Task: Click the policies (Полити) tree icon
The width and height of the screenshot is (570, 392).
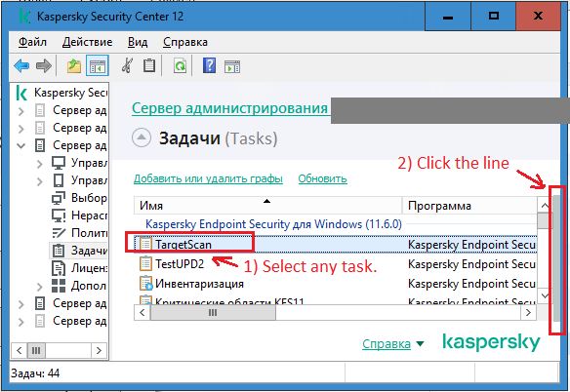Action: coord(59,233)
